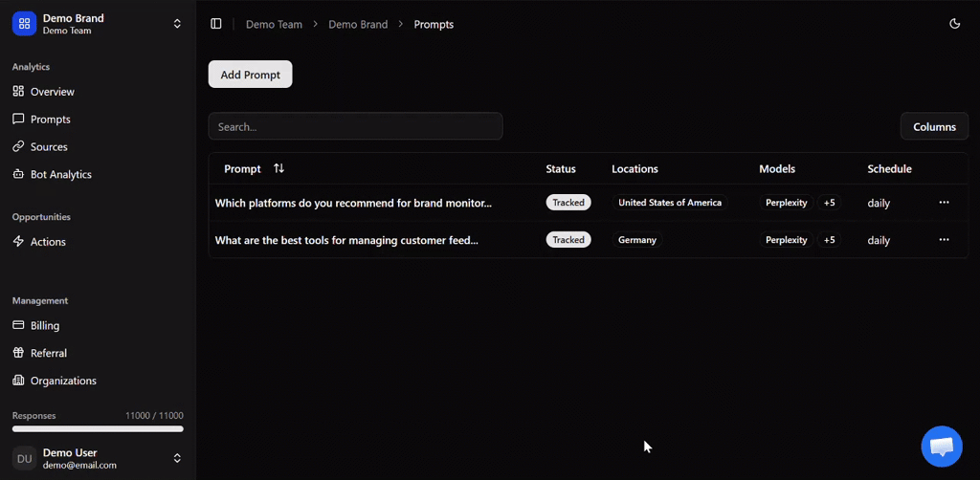The image size is (980, 480).
Task: Show the +5 models for Germany prompt
Action: [830, 240]
